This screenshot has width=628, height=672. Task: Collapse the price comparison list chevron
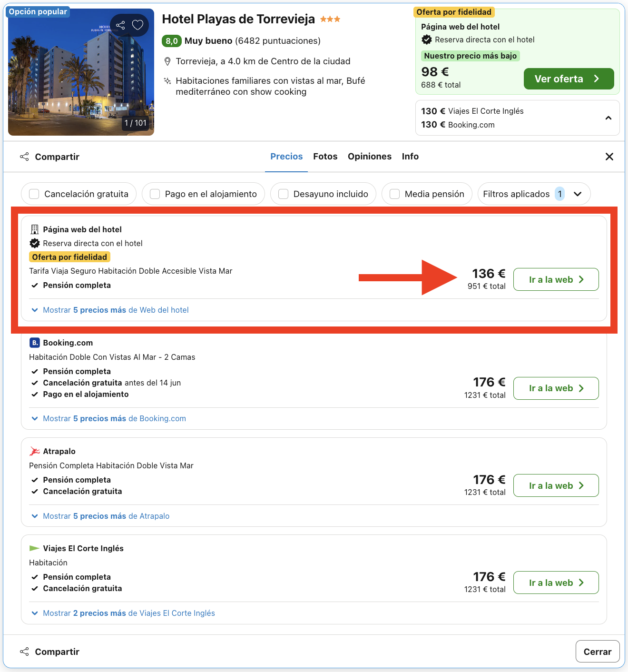(x=608, y=118)
